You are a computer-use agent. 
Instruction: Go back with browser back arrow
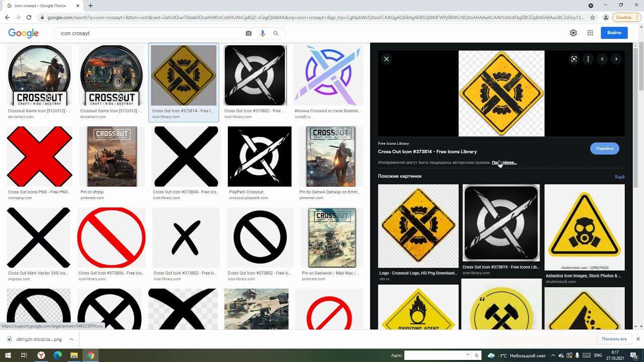click(7, 17)
